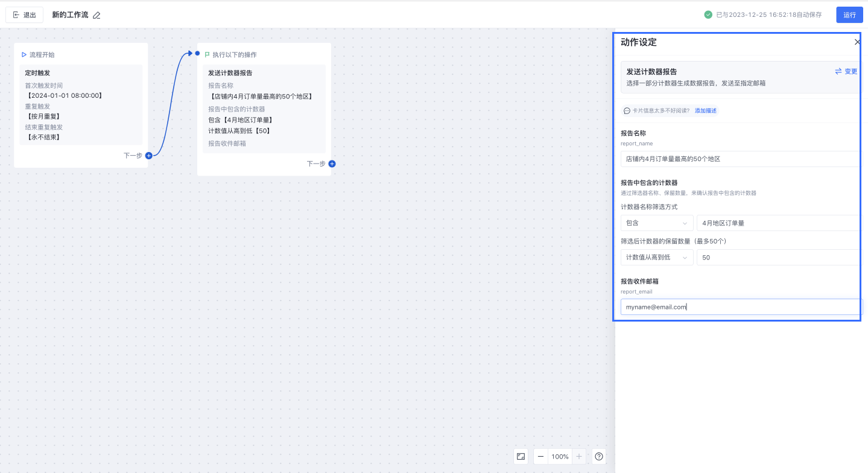Open help with the question mark icon
This screenshot has width=868, height=473.
tap(599, 457)
